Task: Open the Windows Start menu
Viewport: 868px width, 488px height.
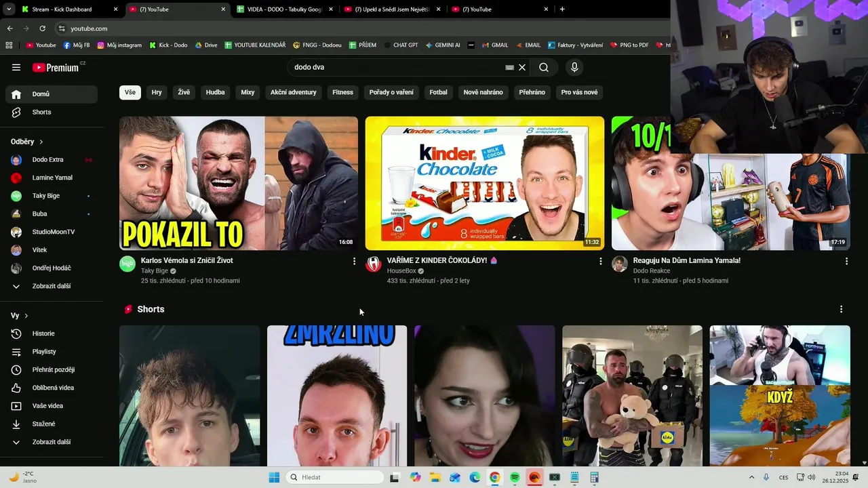Action: pos(274,477)
